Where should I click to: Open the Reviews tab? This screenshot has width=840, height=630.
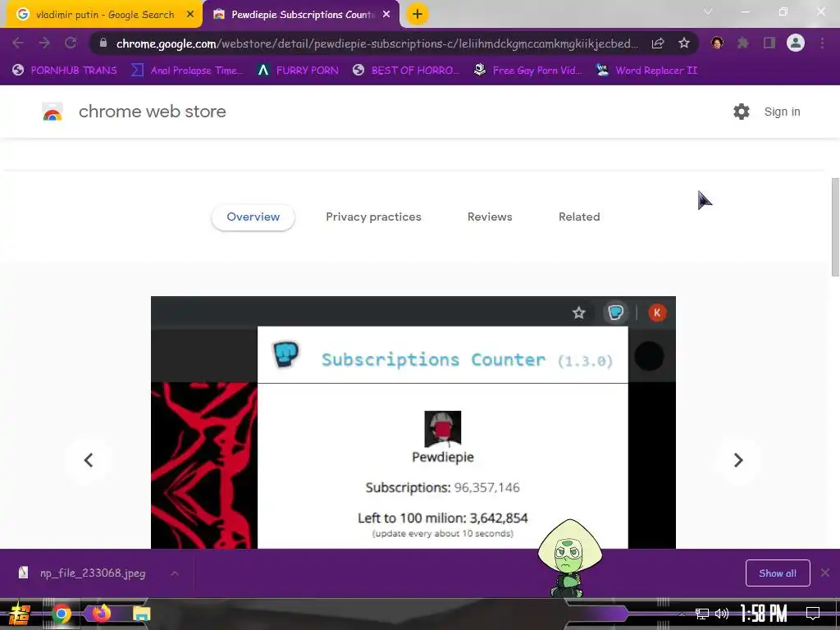click(x=490, y=217)
